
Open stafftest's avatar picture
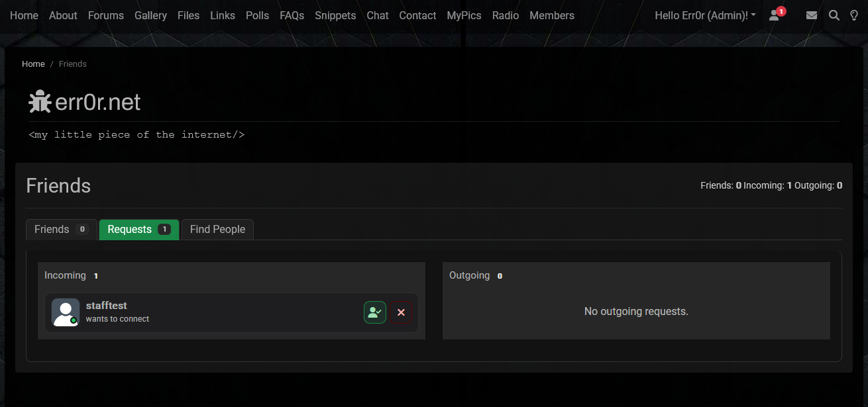66,312
